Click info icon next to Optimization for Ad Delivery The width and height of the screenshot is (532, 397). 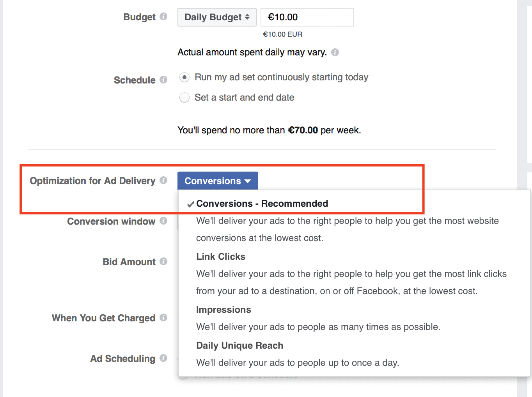coord(163,180)
